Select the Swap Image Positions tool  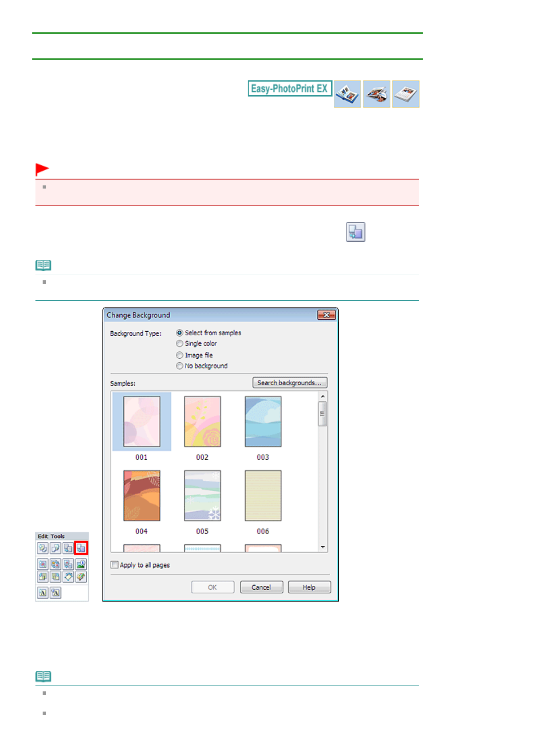(55, 564)
